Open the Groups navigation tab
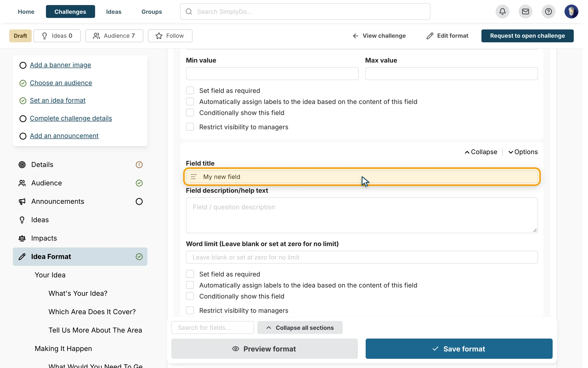 pos(152,11)
